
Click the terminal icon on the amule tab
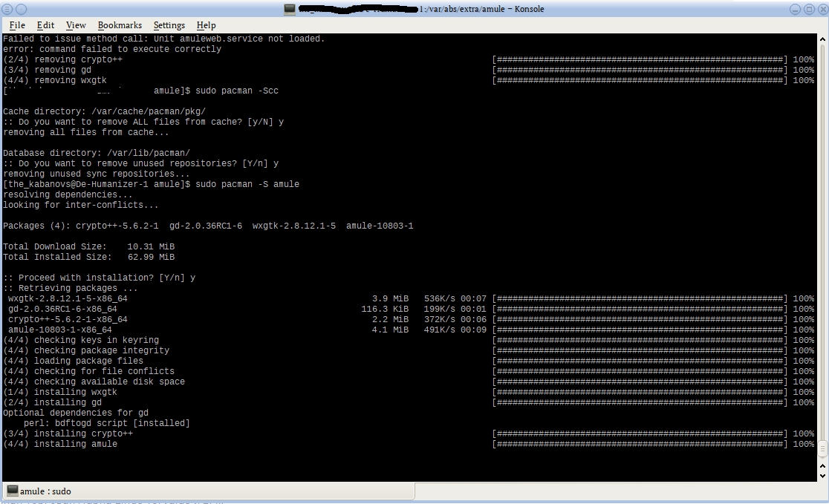pos(13,491)
